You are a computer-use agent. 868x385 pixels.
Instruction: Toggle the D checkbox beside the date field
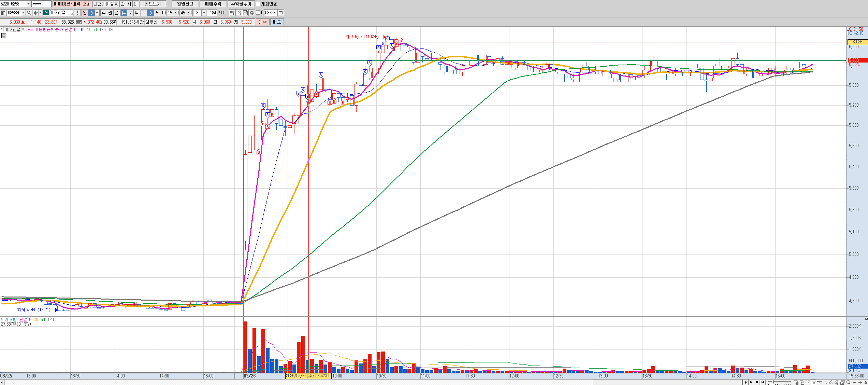(258, 12)
